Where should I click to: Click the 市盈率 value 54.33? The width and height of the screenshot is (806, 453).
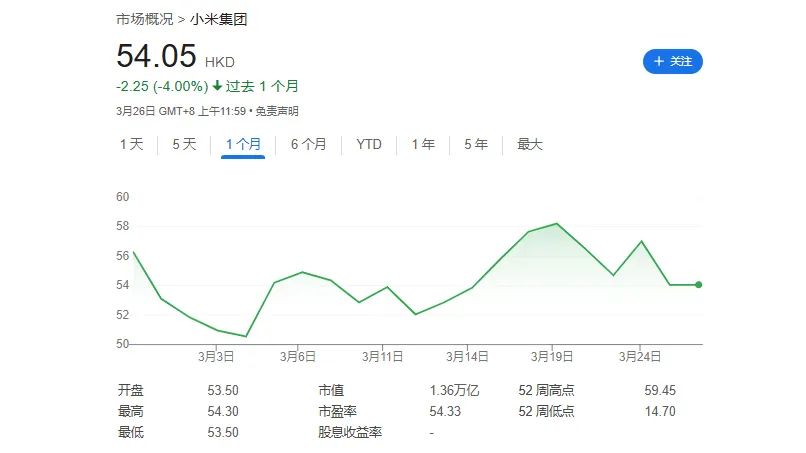click(445, 411)
